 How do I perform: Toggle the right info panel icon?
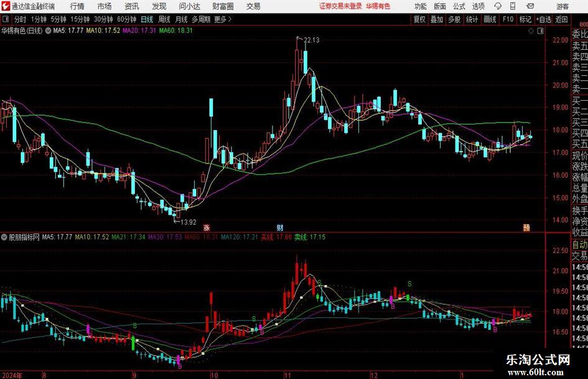tap(540, 31)
